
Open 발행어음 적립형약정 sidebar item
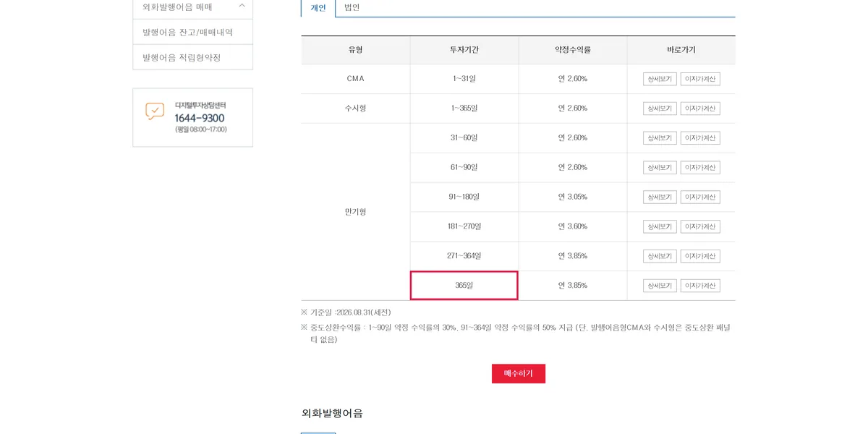coord(192,57)
